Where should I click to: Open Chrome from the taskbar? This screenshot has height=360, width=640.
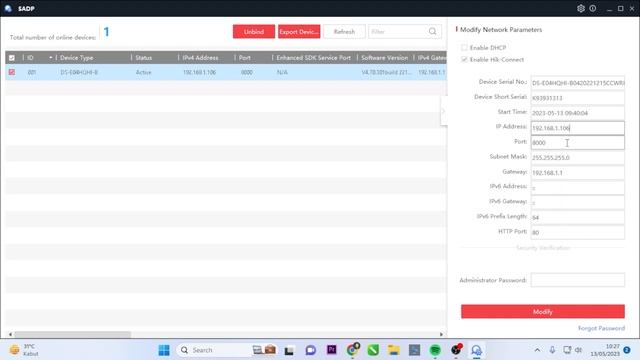point(353,350)
